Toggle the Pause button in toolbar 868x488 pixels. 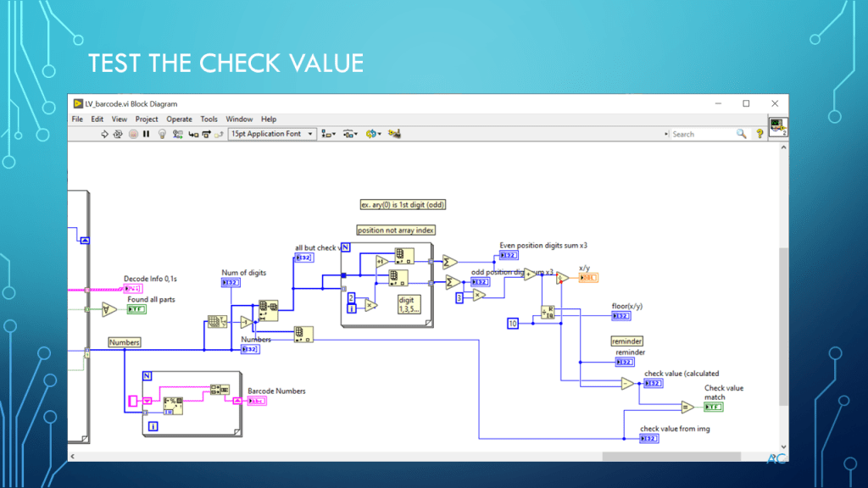pos(147,134)
